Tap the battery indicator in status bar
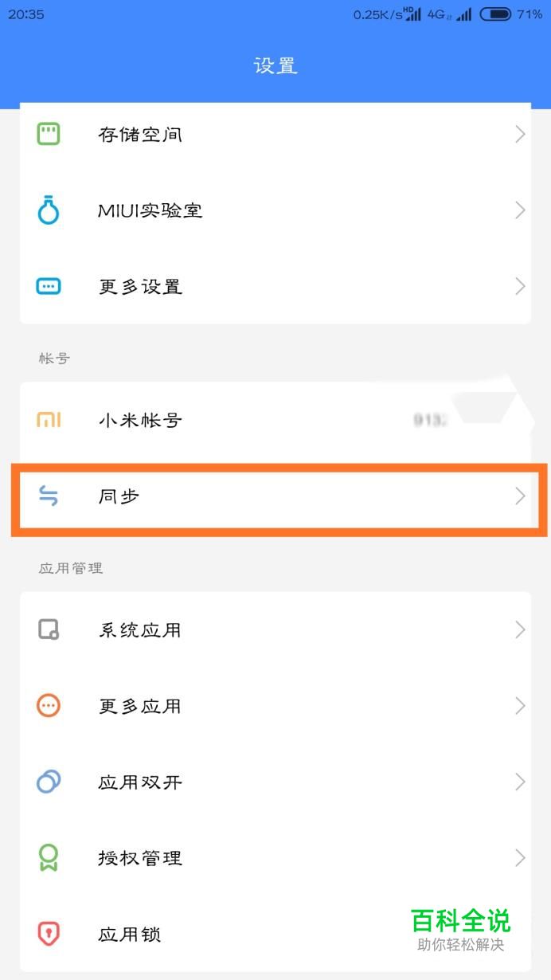This screenshot has height=980, width=551. pos(495,14)
